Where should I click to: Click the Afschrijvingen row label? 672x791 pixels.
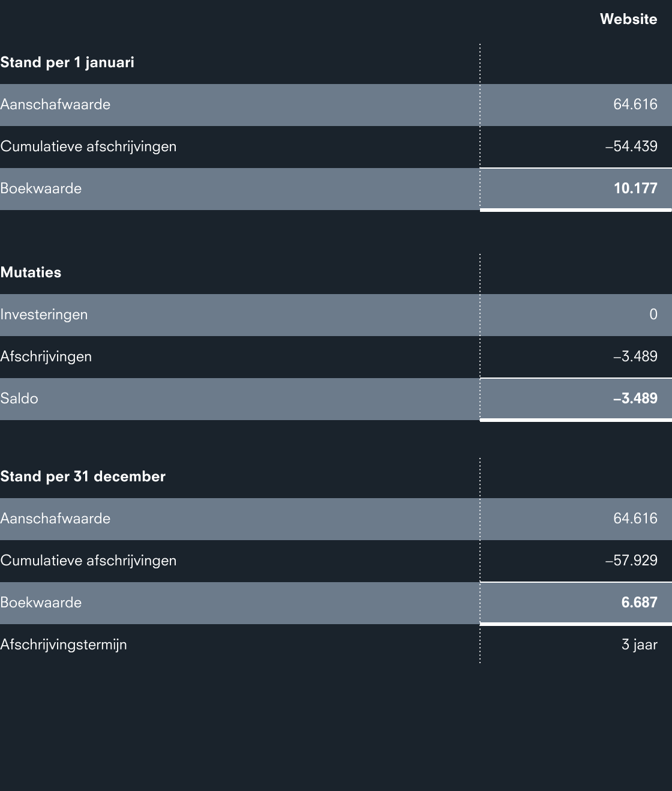46,356
